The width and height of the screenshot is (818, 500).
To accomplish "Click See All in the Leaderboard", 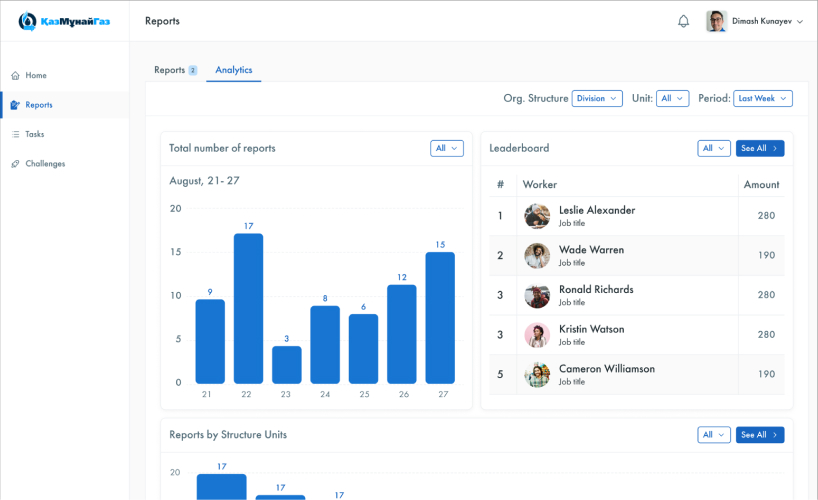I will [x=760, y=148].
